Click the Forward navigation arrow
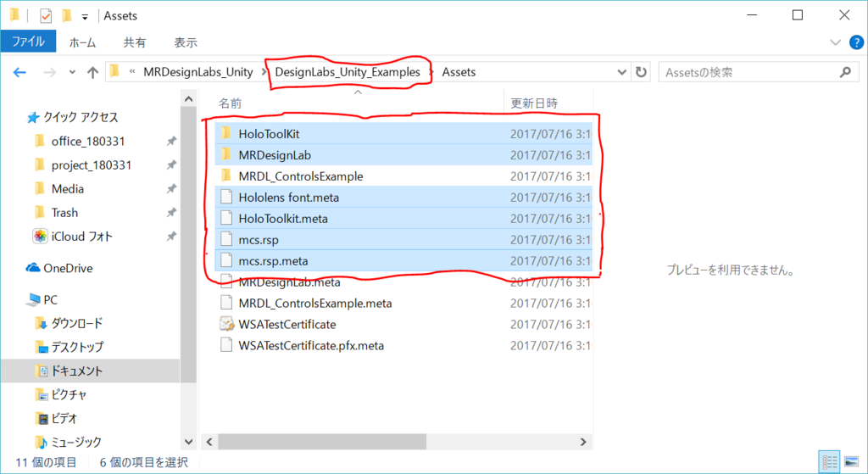Viewport: 868px width, 474px height. 49,73
